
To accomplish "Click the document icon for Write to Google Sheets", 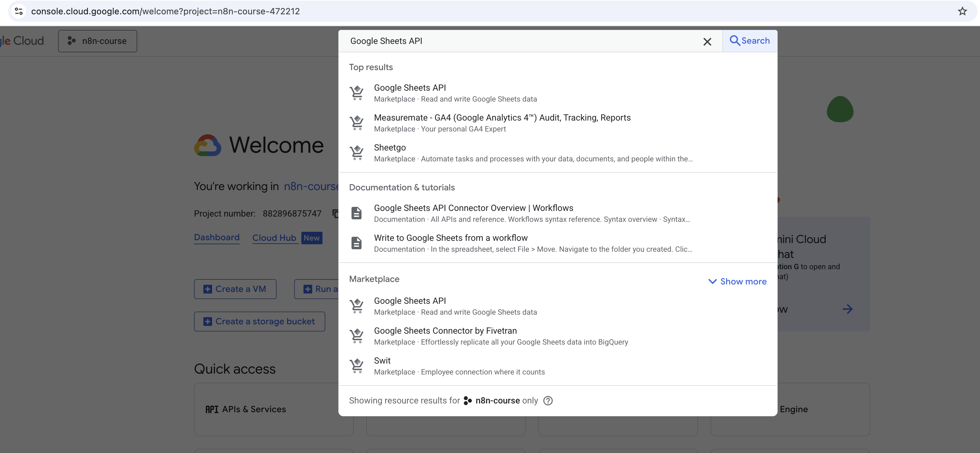I will pyautogui.click(x=357, y=243).
